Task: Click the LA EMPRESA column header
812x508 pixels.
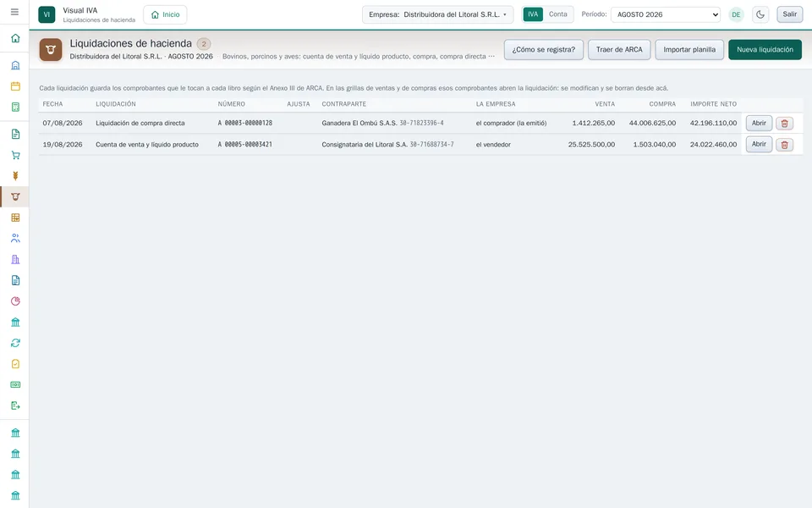Action: click(x=496, y=104)
